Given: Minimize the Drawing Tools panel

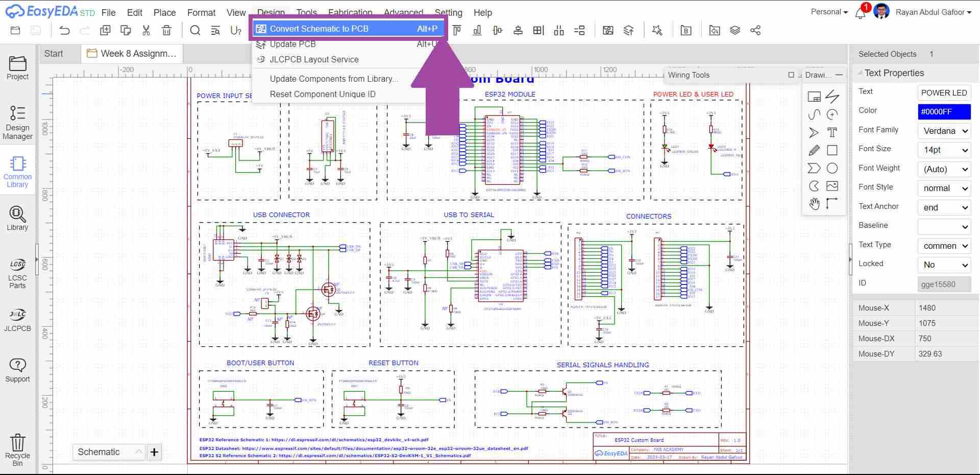Looking at the screenshot, I should tap(839, 75).
